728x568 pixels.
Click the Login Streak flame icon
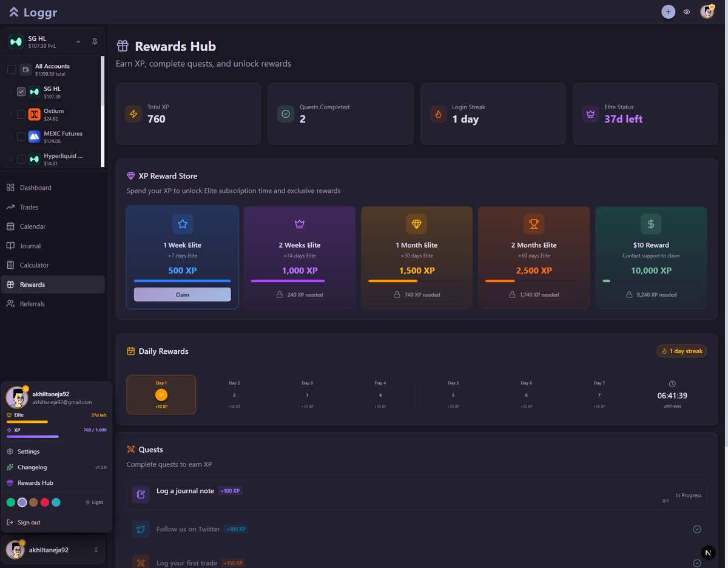(x=438, y=114)
